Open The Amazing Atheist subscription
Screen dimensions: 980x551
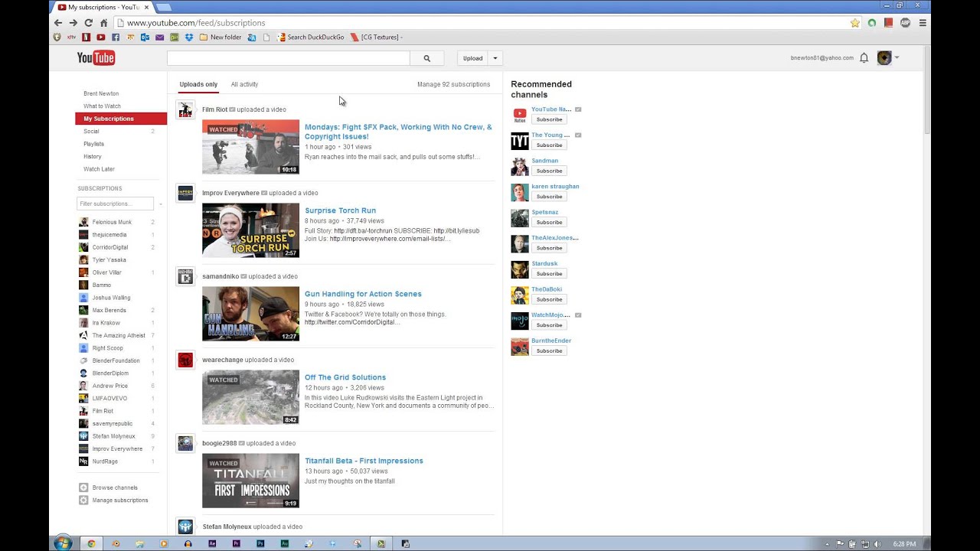pos(119,335)
